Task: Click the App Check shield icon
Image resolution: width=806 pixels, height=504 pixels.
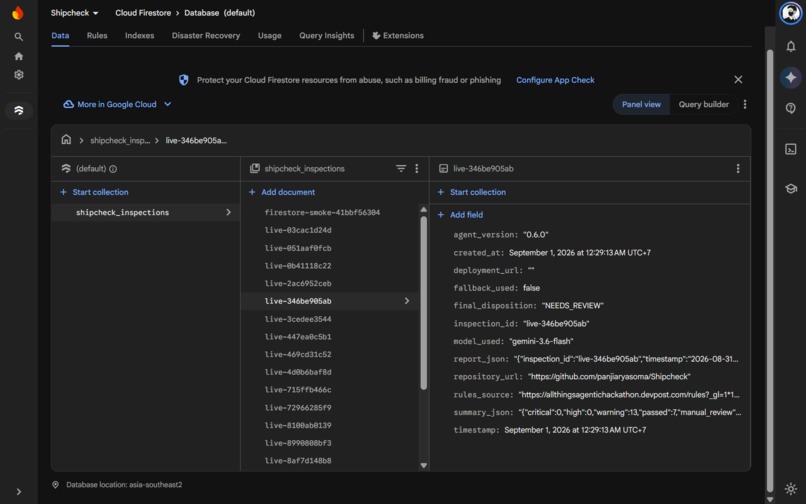Action: (184, 80)
